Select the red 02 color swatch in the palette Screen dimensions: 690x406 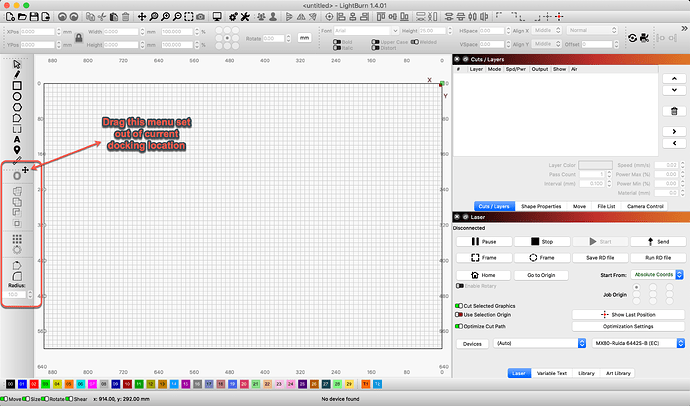click(x=34, y=384)
